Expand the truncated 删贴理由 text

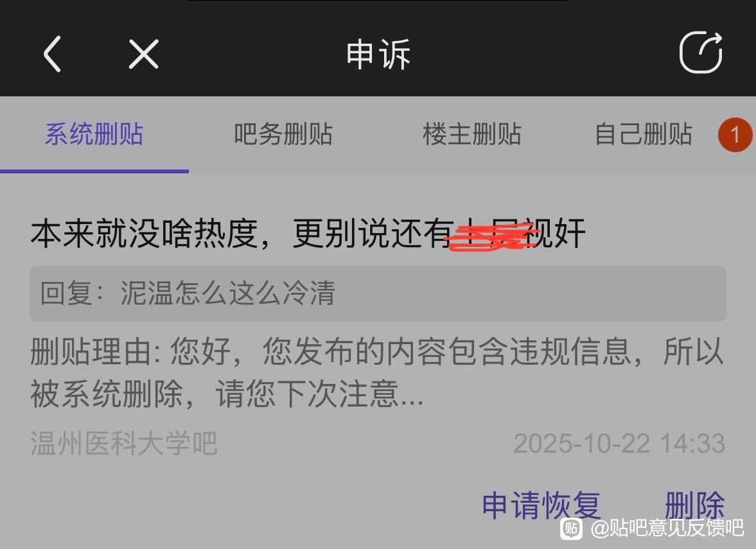point(377,372)
